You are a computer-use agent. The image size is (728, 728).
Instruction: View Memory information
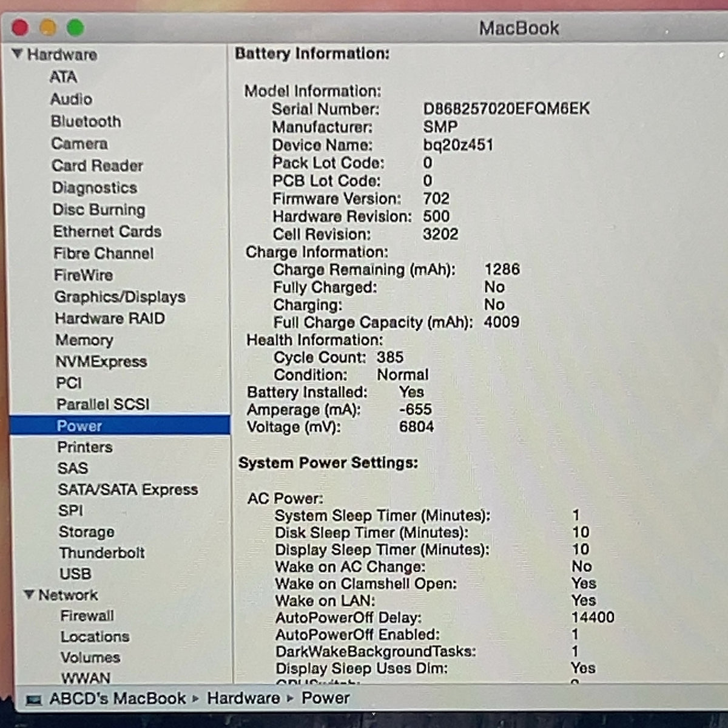84,340
